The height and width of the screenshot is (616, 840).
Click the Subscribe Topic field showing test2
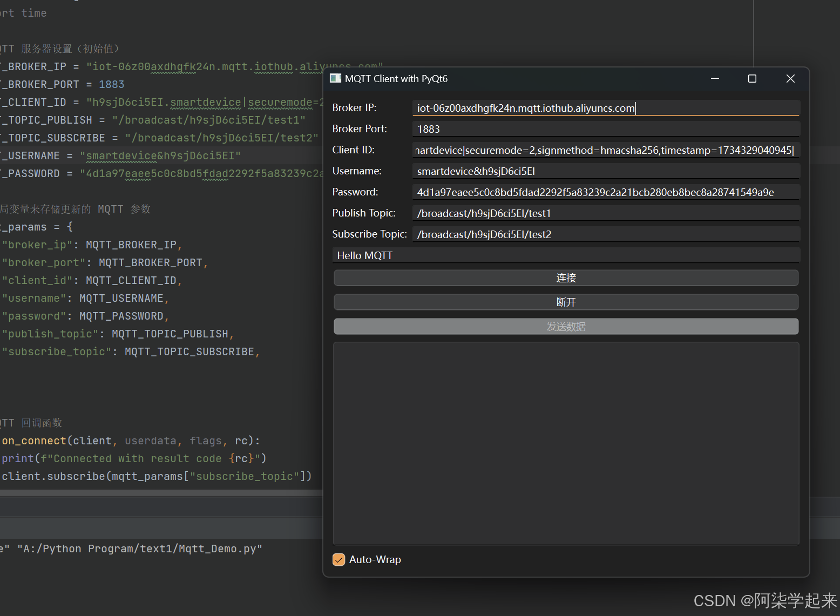tap(605, 234)
